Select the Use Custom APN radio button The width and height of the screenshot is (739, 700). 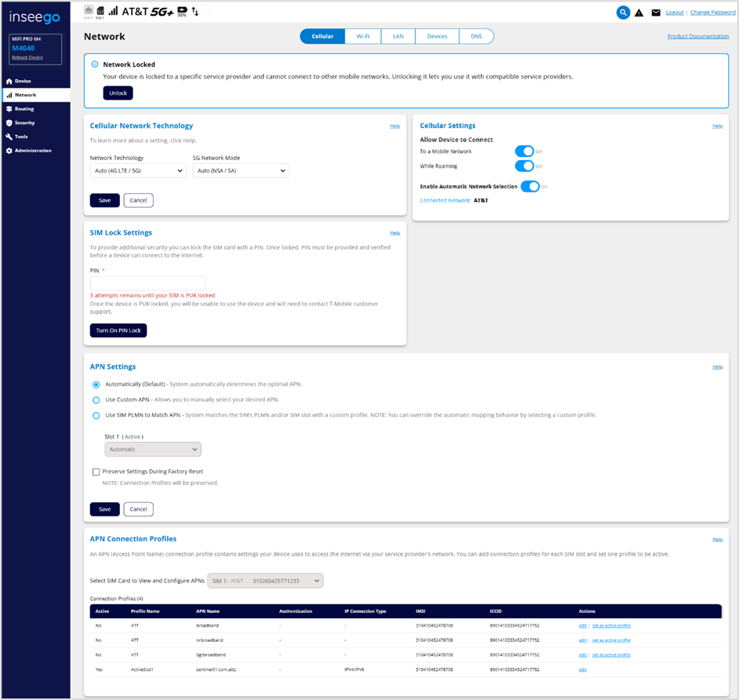96,399
